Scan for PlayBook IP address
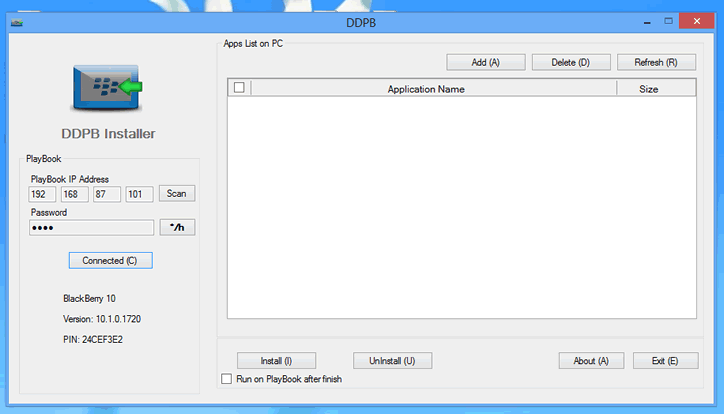 click(177, 193)
